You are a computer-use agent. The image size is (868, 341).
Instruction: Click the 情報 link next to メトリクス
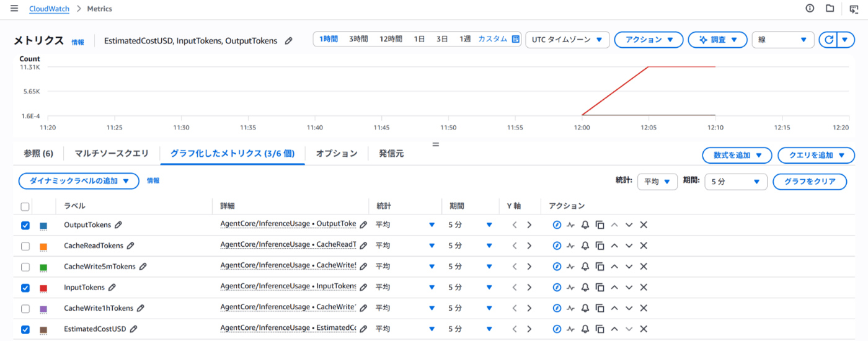[77, 42]
